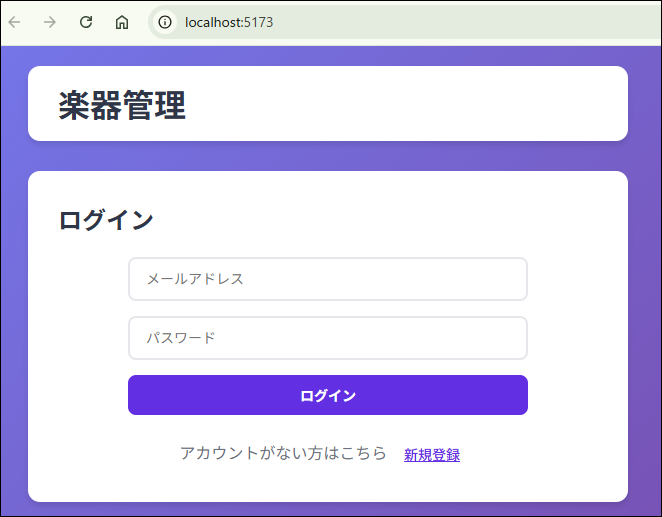View site information icon in address bar

click(x=165, y=22)
